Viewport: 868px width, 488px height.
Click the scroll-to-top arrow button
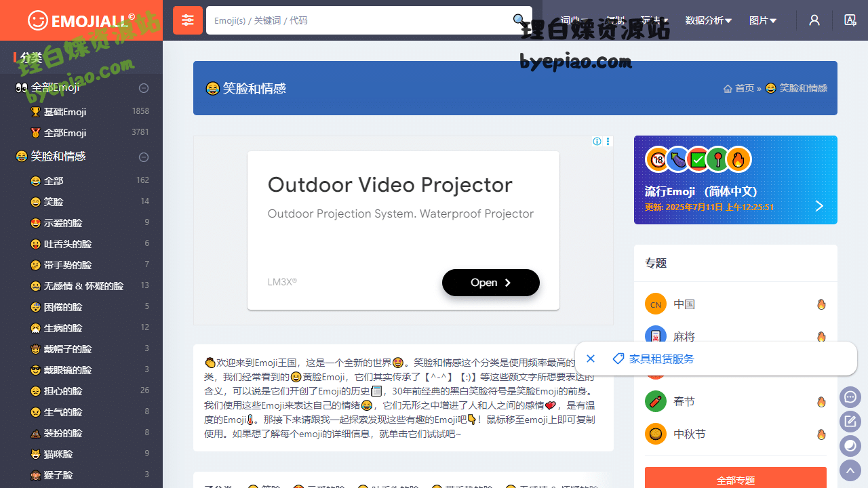pyautogui.click(x=850, y=470)
